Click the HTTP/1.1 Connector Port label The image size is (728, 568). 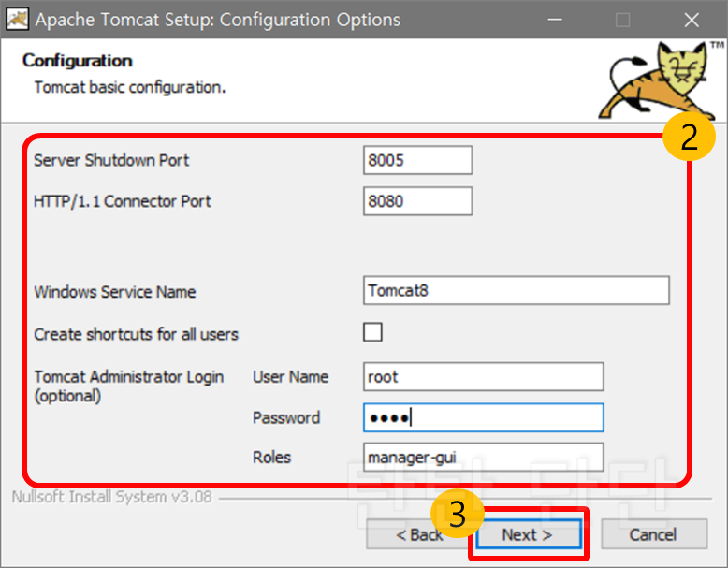pos(122,201)
